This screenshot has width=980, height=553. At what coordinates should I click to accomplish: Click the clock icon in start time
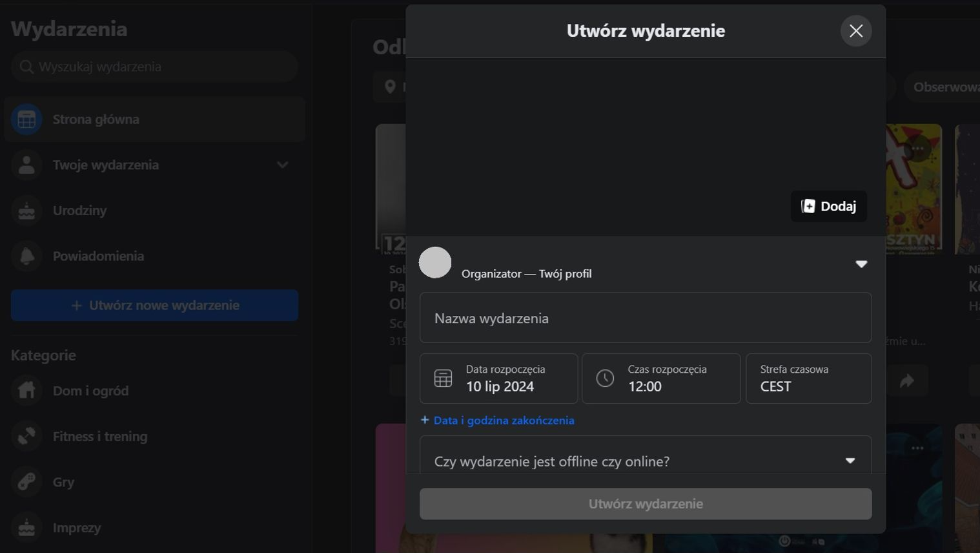605,379
